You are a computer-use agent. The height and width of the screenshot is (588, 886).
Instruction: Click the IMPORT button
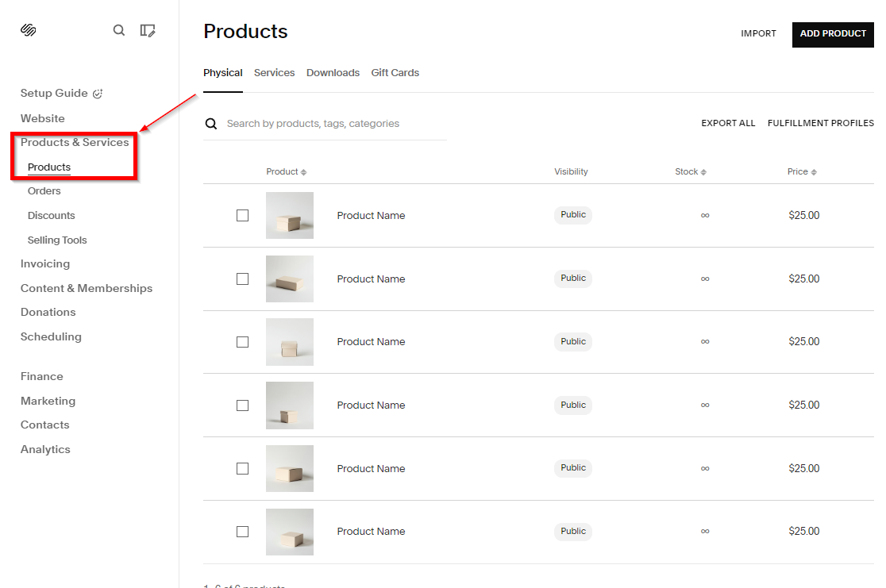(x=758, y=34)
